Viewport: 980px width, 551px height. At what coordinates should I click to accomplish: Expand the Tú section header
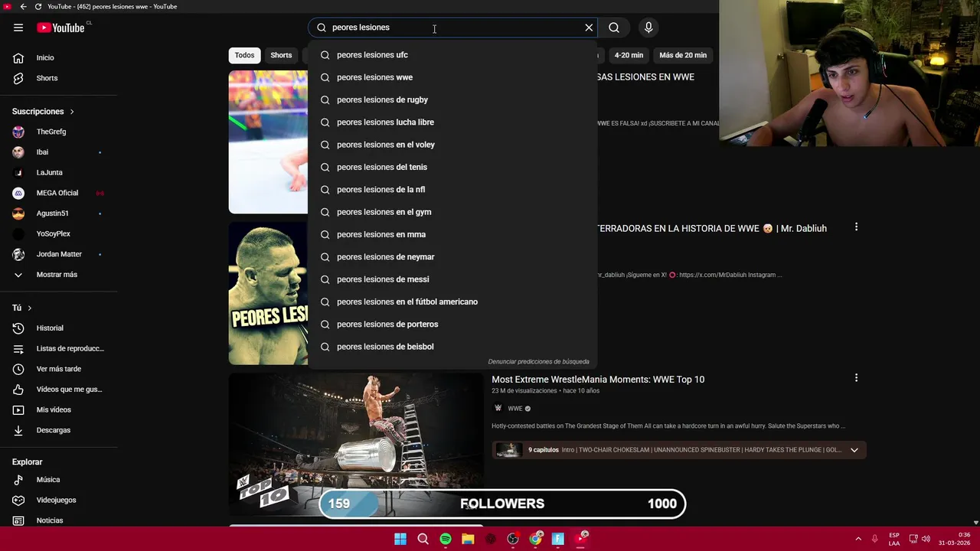(22, 308)
